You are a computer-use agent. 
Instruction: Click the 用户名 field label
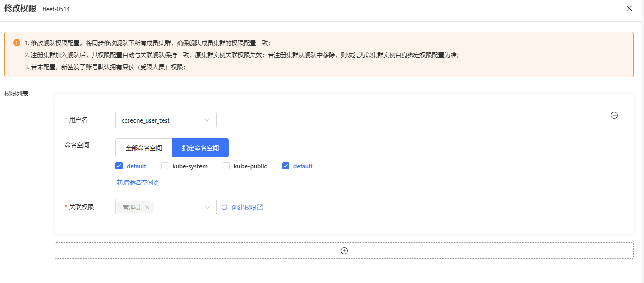tap(78, 119)
